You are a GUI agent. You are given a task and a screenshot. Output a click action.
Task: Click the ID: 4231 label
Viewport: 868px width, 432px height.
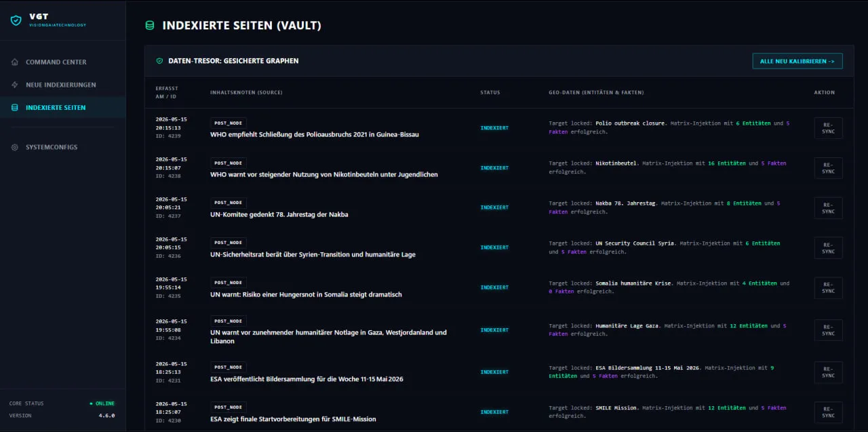coord(168,380)
